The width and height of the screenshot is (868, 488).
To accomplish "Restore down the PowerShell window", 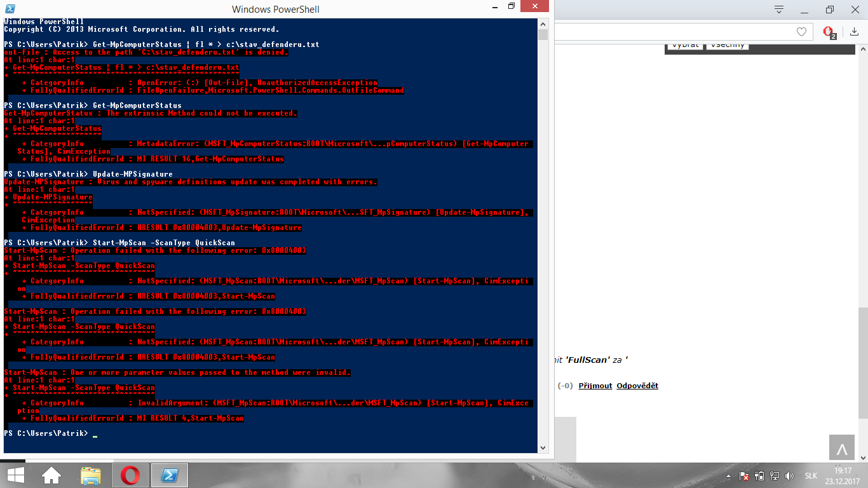I will 512,6.
